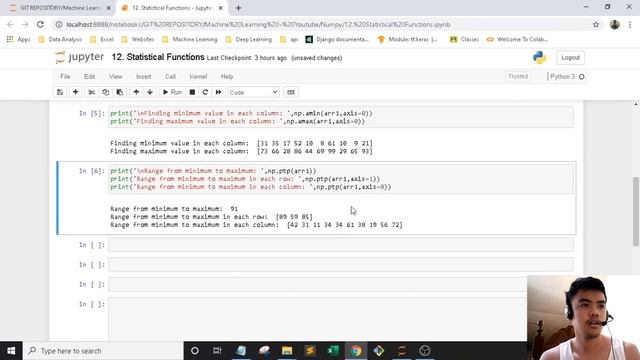Interrupt the kernel with stop icon
Screen dimensions: 640x360
coord(192,92)
